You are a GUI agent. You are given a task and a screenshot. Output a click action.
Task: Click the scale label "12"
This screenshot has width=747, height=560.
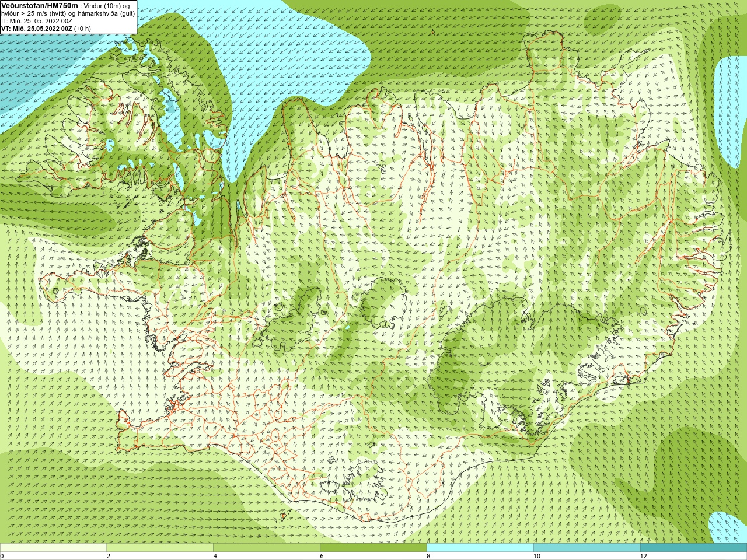pyautogui.click(x=644, y=556)
